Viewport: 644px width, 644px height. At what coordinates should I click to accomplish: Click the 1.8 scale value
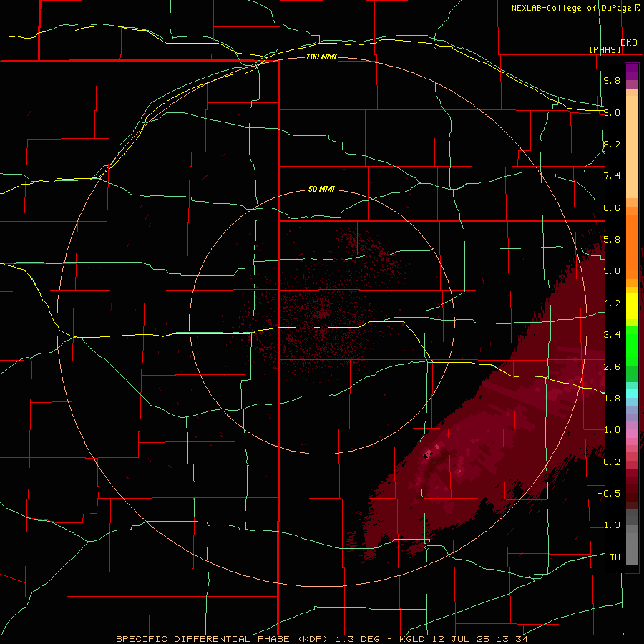[x=612, y=398]
